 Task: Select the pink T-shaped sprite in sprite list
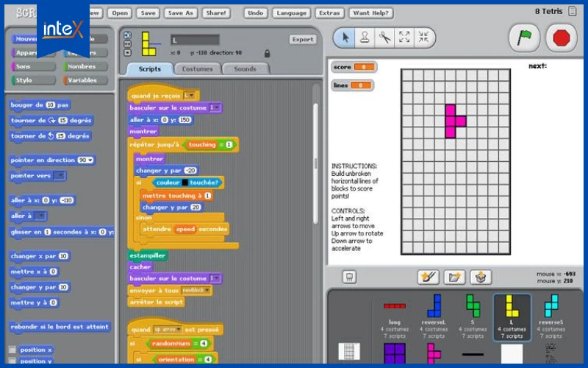point(434,353)
